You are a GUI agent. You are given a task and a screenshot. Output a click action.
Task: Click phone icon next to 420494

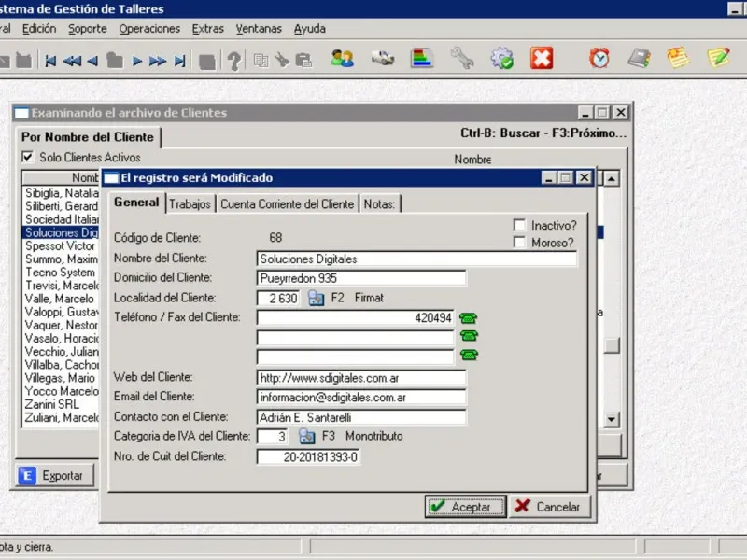(469, 317)
